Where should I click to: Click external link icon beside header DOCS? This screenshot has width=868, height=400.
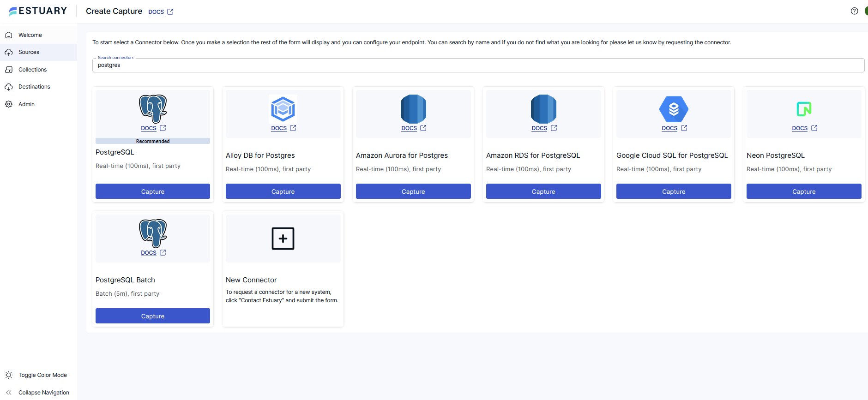pos(170,12)
